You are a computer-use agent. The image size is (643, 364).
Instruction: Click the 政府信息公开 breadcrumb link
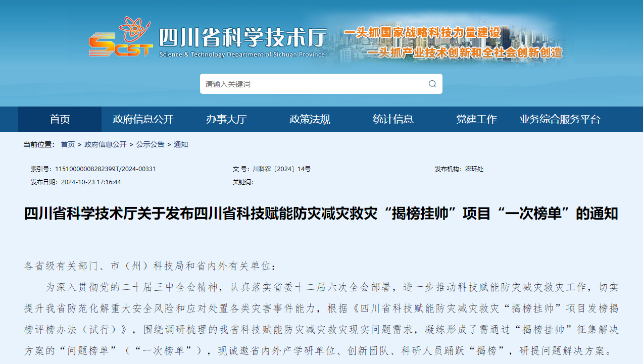tap(106, 144)
